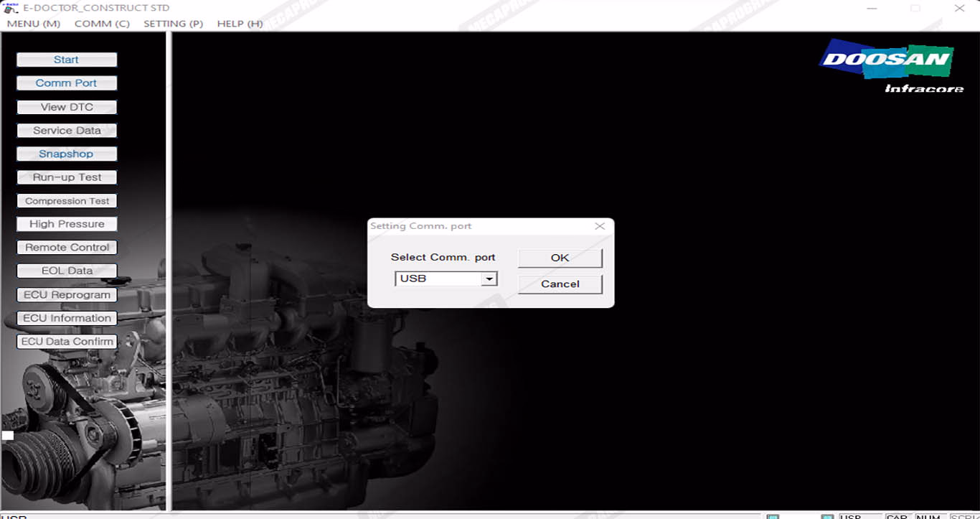Click the ECU Reprogram button
This screenshot has height=519, width=980.
pos(67,294)
